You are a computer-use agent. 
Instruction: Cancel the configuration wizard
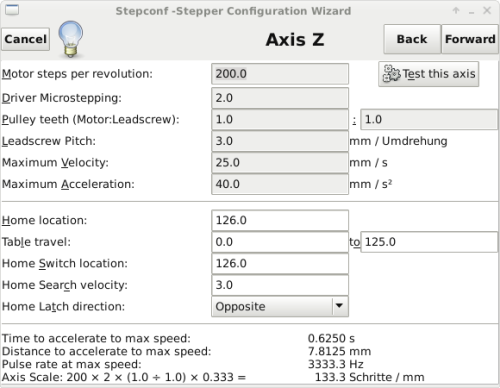tap(25, 39)
